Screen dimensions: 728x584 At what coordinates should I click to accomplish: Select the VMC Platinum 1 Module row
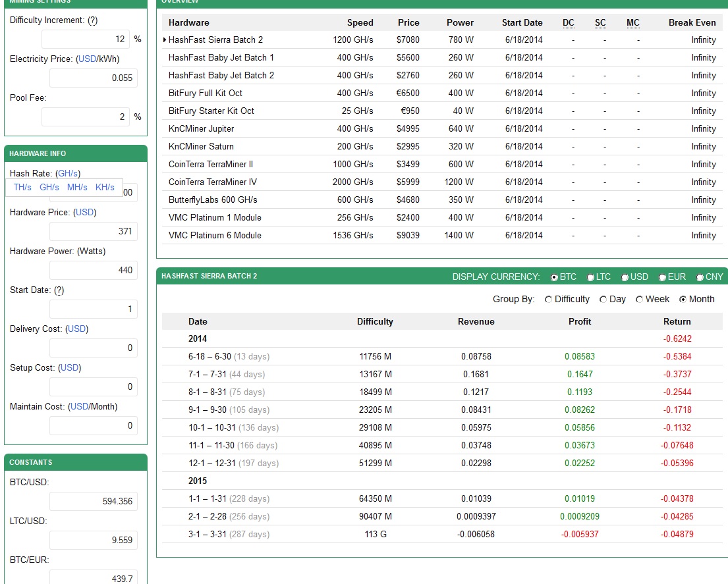(442, 217)
